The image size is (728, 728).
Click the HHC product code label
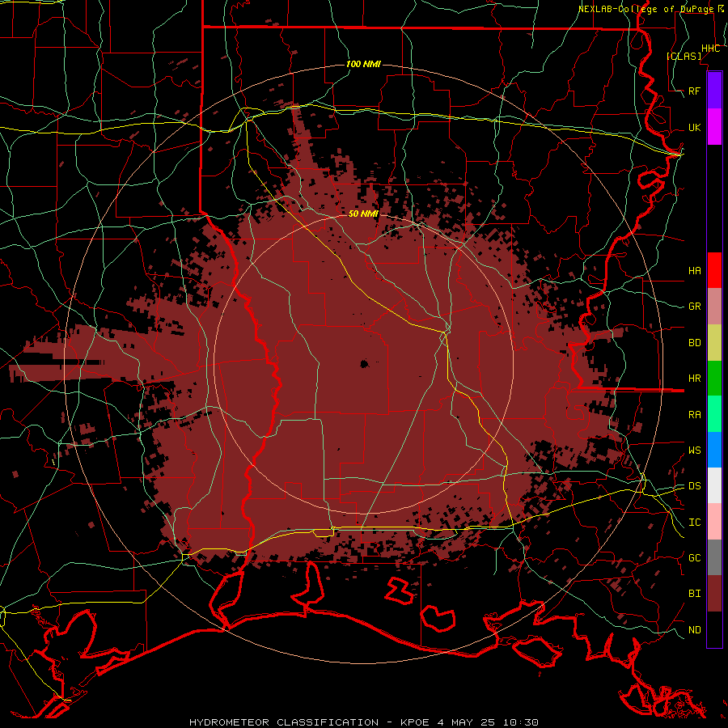point(711,49)
